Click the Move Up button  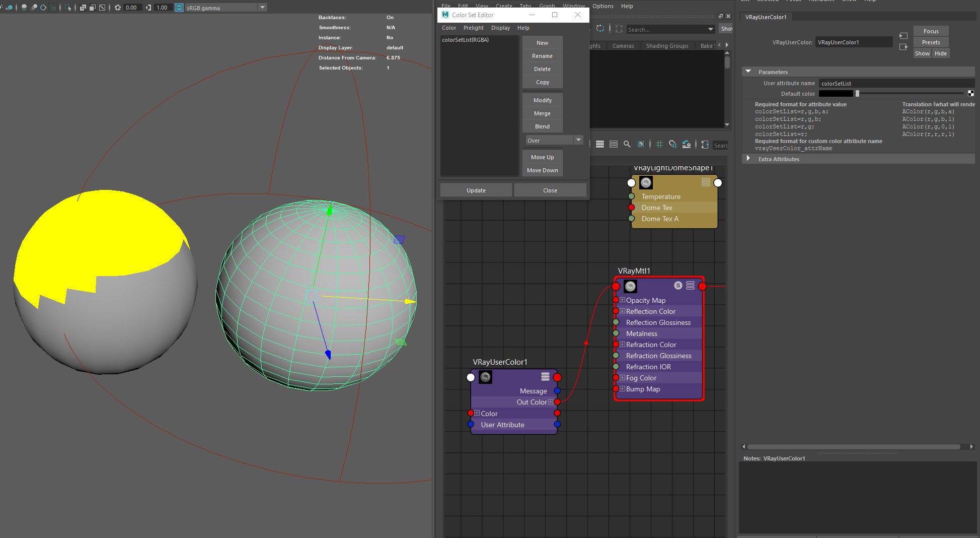point(542,157)
